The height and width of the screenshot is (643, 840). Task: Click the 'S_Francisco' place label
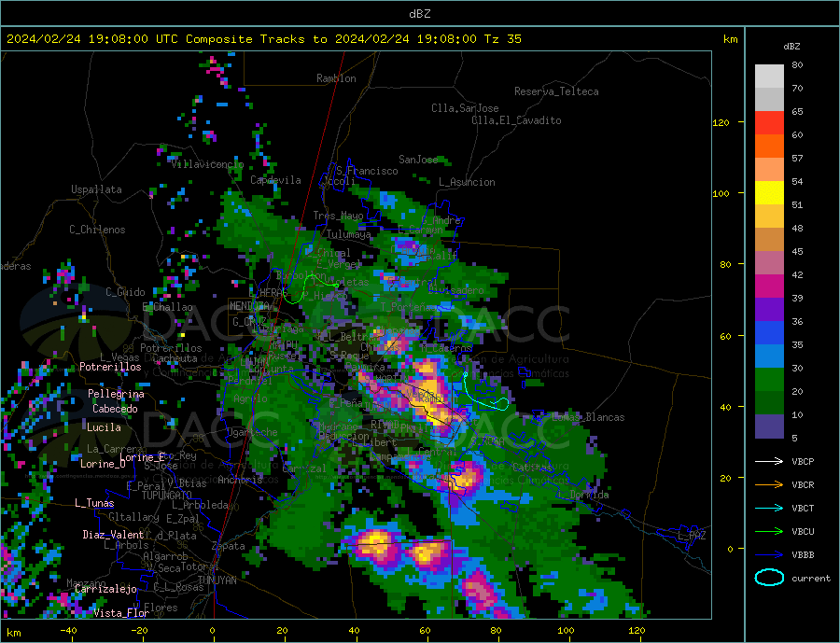coord(367,171)
